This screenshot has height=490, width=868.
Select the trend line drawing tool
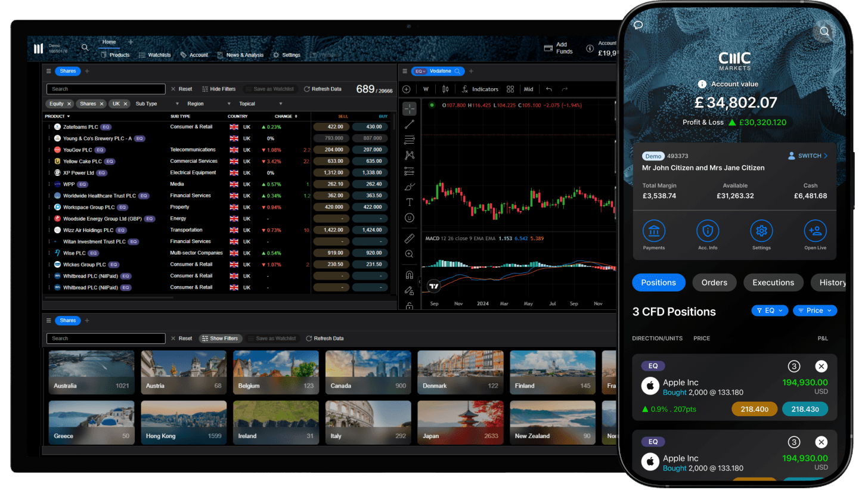(409, 123)
